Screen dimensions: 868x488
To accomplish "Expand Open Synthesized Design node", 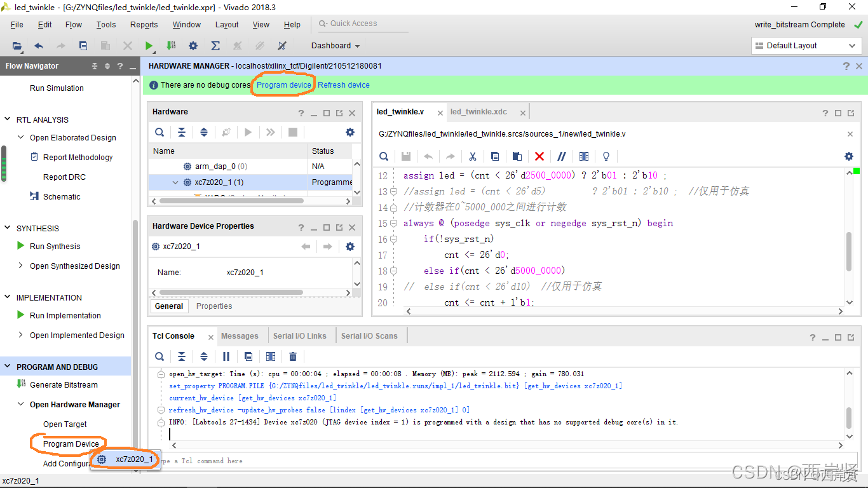I will coord(21,266).
